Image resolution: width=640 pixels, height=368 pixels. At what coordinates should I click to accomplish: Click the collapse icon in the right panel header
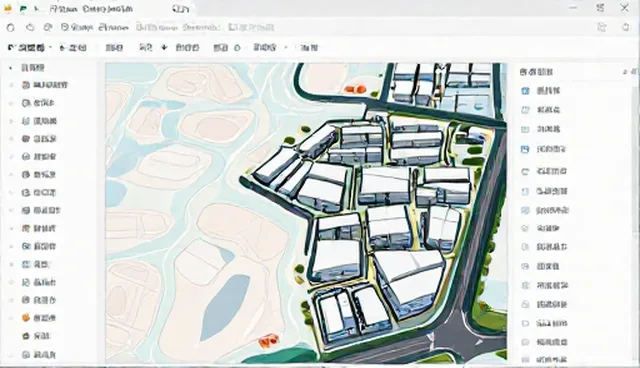pyautogui.click(x=625, y=72)
